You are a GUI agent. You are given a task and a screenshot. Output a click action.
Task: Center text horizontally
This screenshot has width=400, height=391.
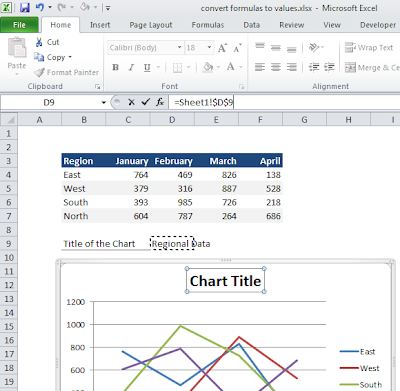point(276,67)
